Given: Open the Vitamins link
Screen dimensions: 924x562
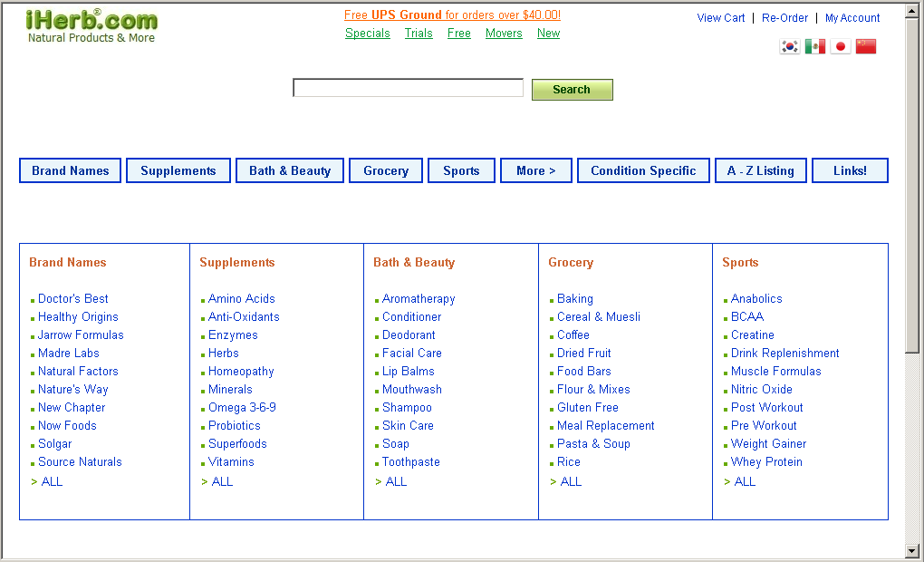Looking at the screenshot, I should (x=231, y=461).
